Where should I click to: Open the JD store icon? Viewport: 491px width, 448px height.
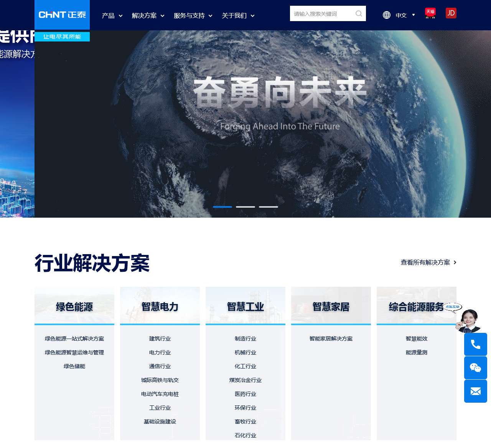tap(451, 13)
